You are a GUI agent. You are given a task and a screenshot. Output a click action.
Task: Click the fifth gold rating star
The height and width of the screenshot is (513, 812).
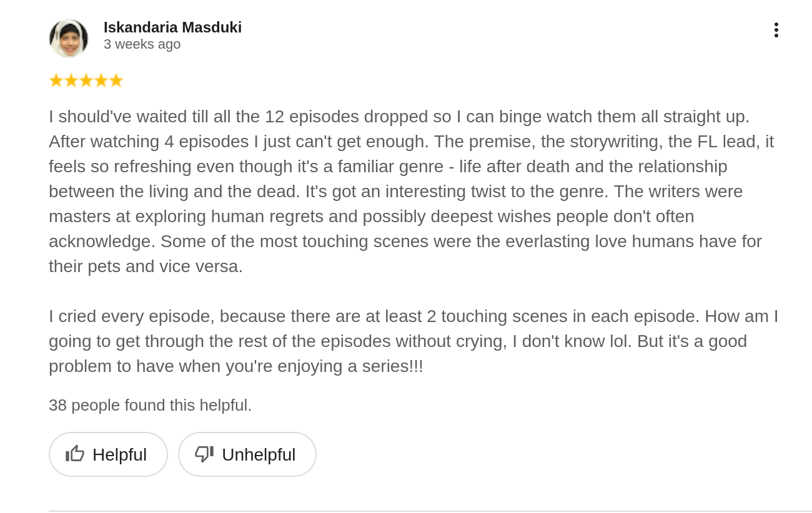[116, 81]
